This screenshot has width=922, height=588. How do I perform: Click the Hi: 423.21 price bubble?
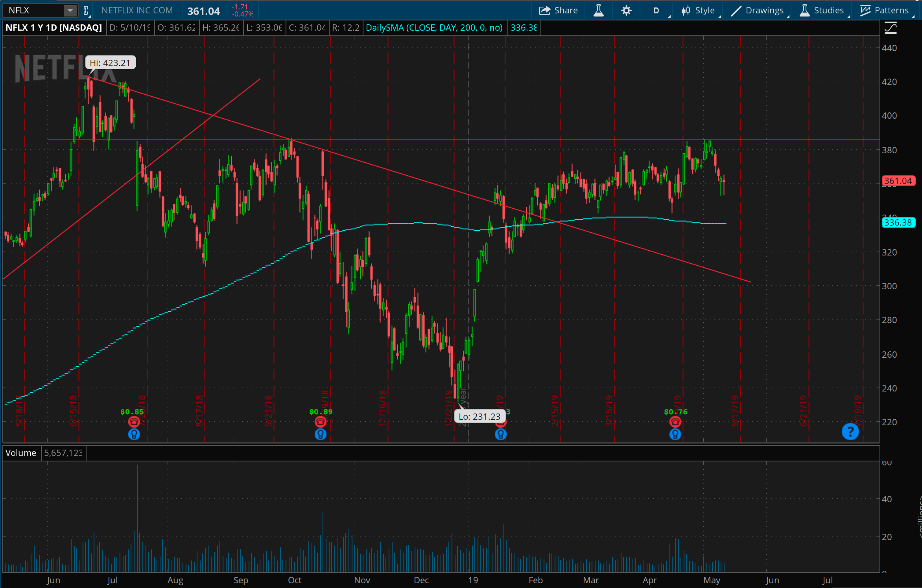click(x=110, y=62)
